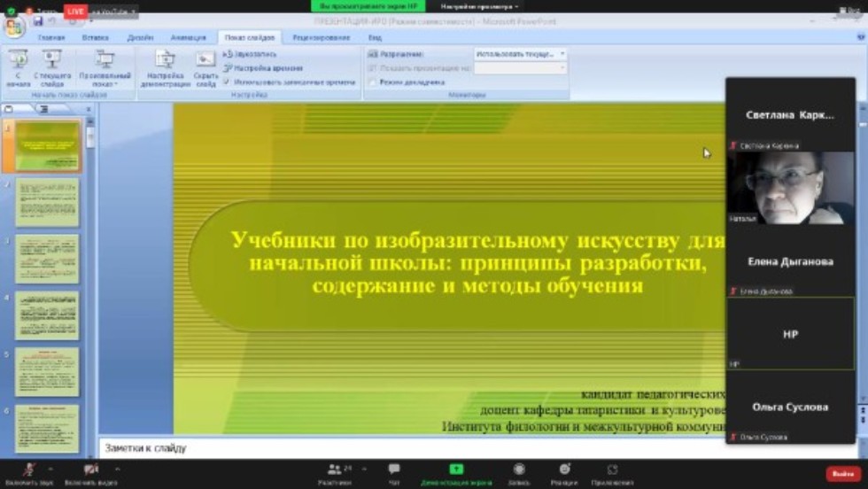Click the Office round button in PowerPoint
Screen dimensions: 868x489
coord(14,26)
